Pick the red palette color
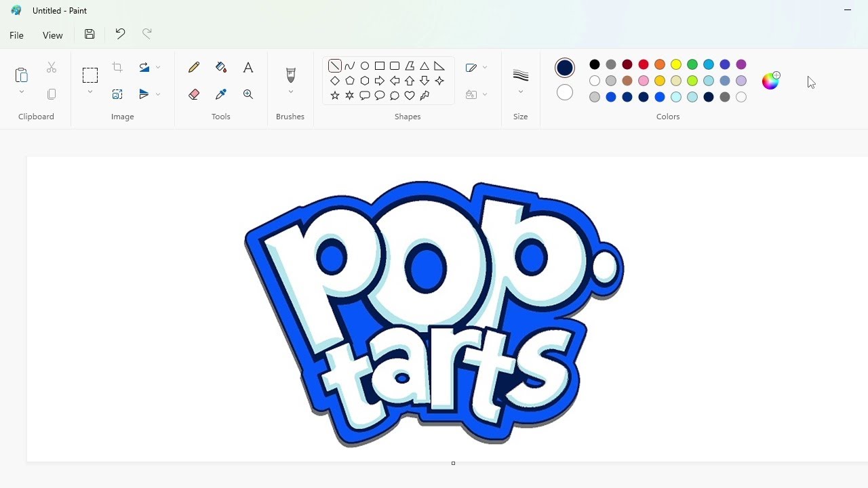 click(644, 64)
